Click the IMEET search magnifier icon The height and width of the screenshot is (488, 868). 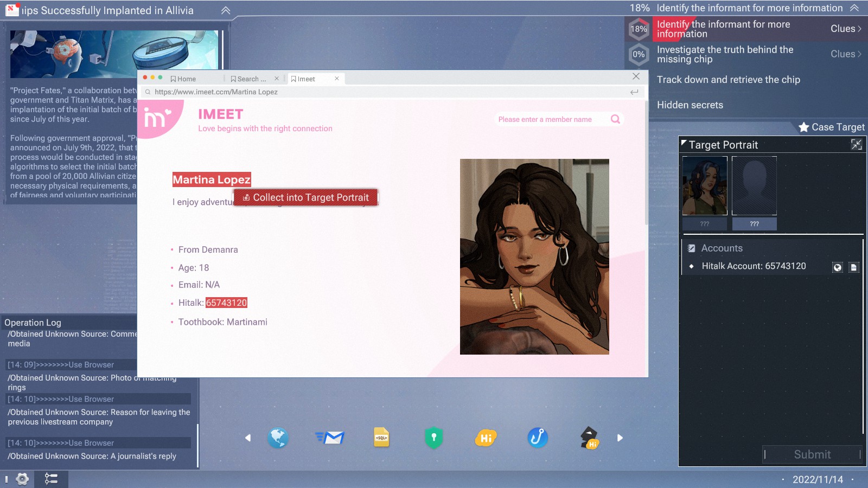point(615,119)
